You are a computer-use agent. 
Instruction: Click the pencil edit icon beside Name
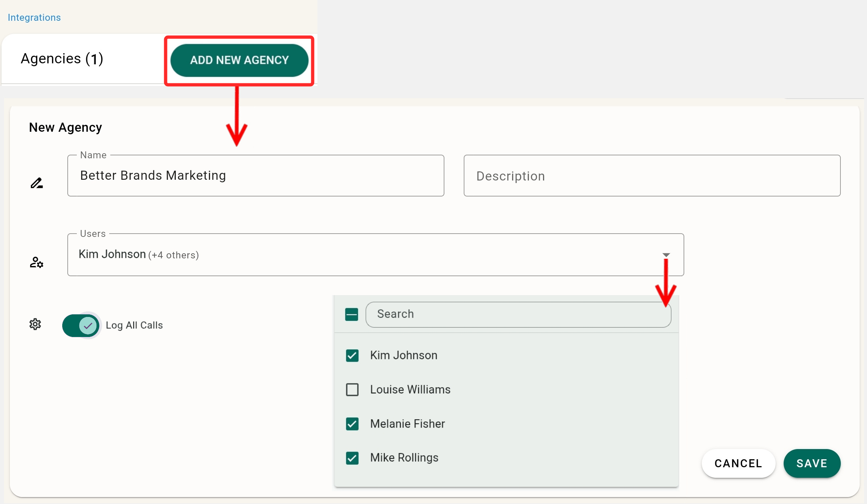click(x=37, y=183)
